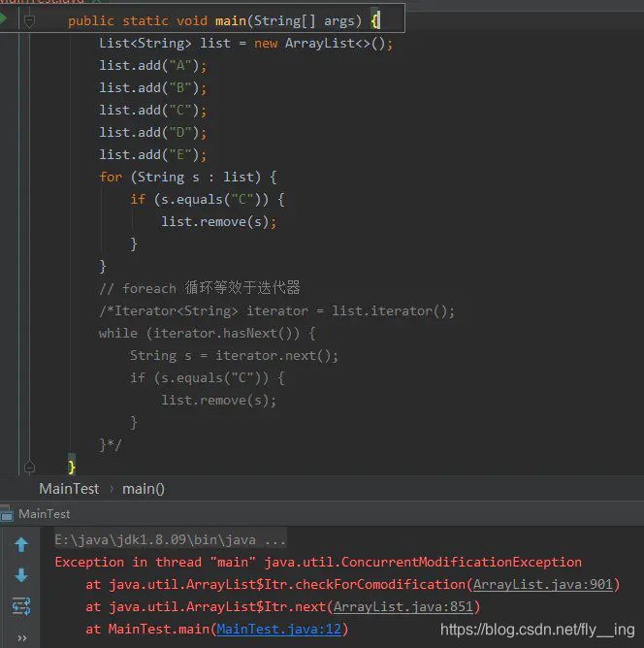This screenshot has width=644, height=648.
Task: Click main() in breadcrumb bar
Action: (x=144, y=489)
